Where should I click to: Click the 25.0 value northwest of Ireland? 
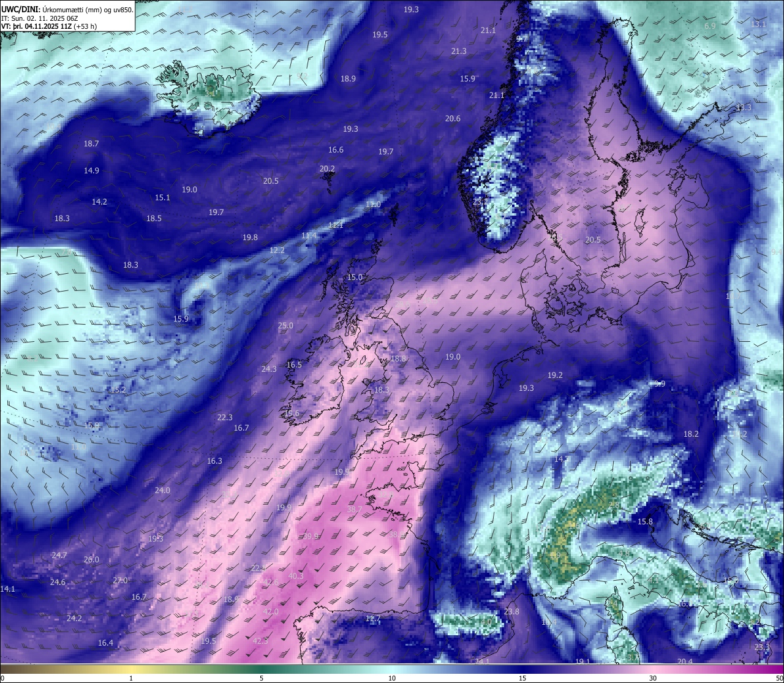[x=285, y=326]
